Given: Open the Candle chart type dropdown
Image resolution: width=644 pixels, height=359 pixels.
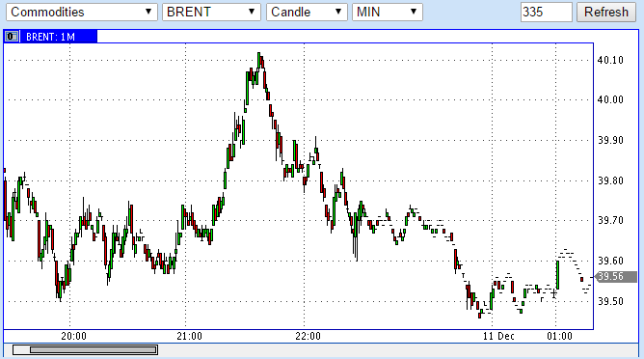Looking at the screenshot, I should [x=307, y=12].
